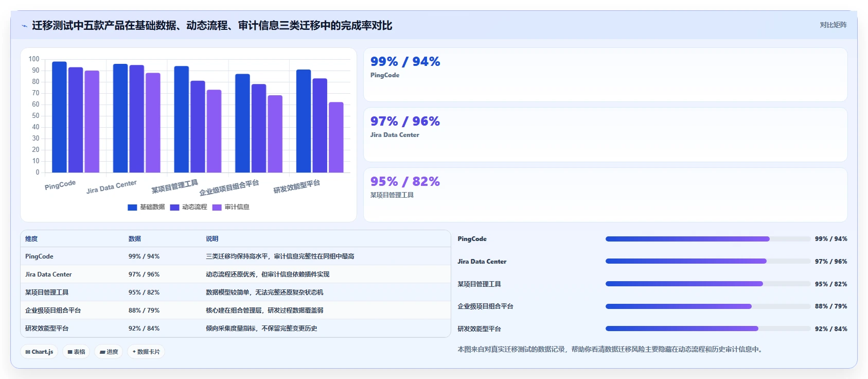Image resolution: width=868 pixels, height=379 pixels.
Task: Click the 说明 table column header
Action: pyautogui.click(x=212, y=239)
